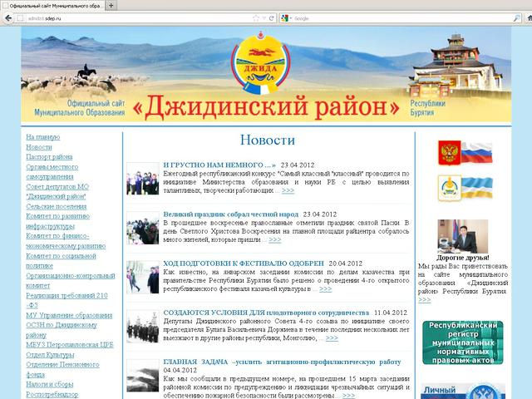Click date 23.04.2012 beside И ГРУСТНО headline
Screen dimensions: 532x399
(298, 165)
